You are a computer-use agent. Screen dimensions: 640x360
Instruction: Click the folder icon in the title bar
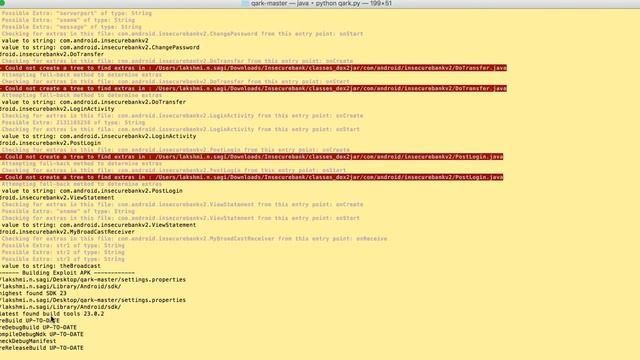(x=245, y=3)
